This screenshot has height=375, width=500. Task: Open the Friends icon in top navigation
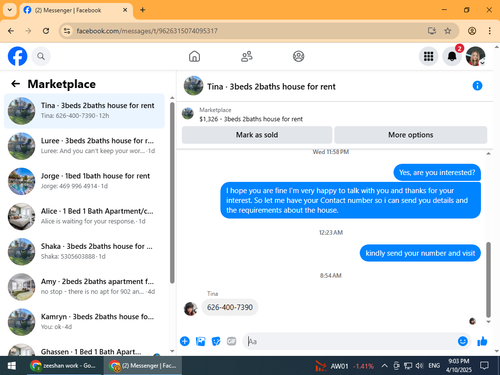247,56
